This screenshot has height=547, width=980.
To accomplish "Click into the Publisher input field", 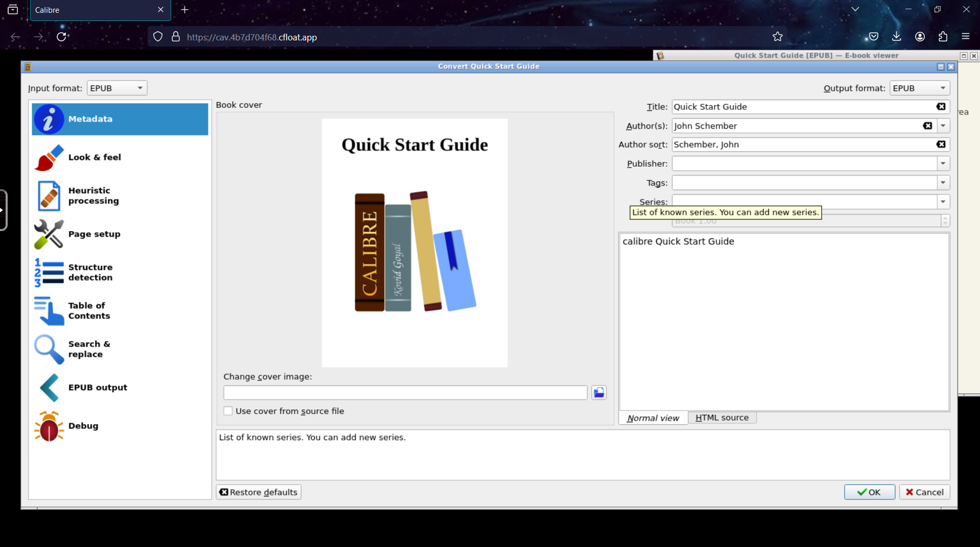I will coord(805,164).
